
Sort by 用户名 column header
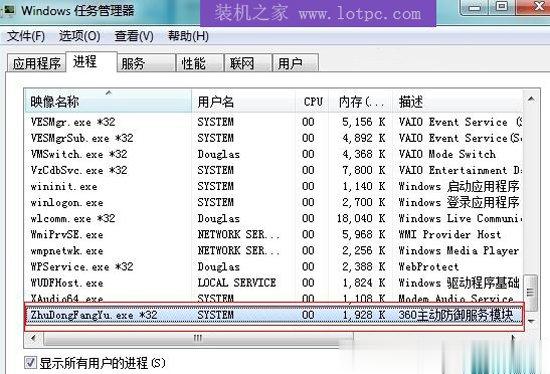tap(243, 101)
